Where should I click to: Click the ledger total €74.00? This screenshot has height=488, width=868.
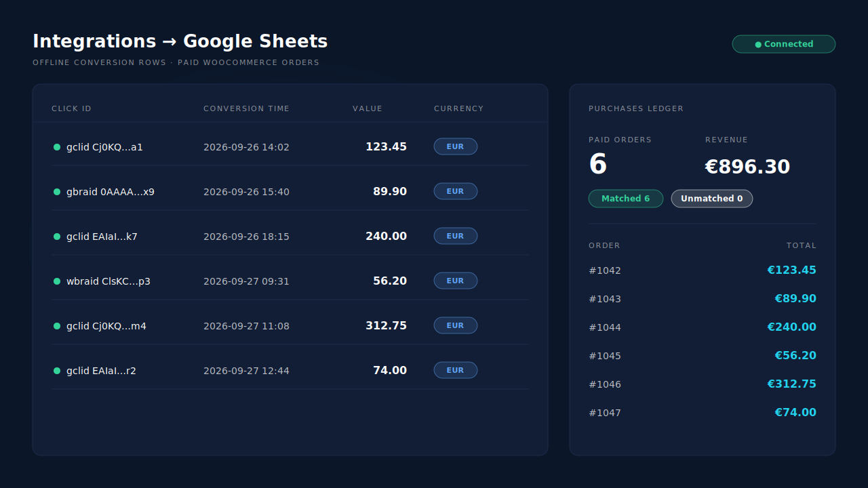point(795,413)
